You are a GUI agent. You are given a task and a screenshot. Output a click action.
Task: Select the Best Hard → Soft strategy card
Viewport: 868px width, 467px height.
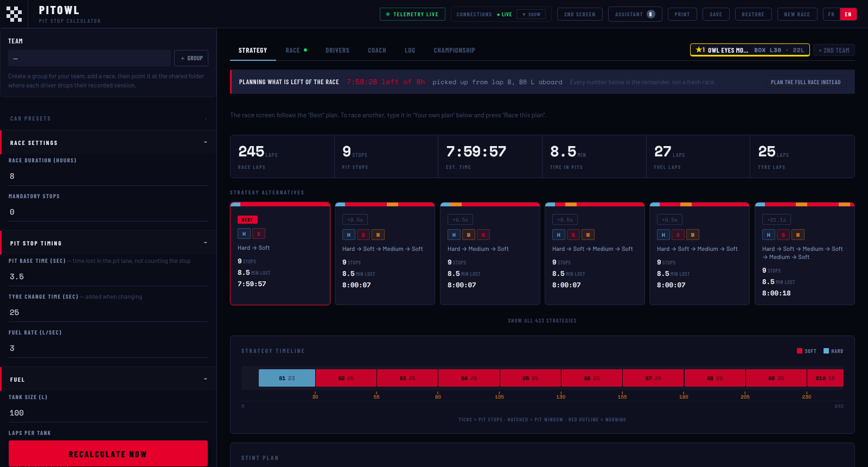[x=280, y=254]
